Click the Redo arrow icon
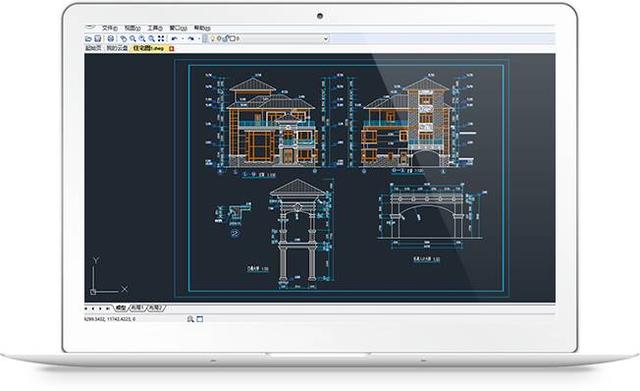 point(191,39)
